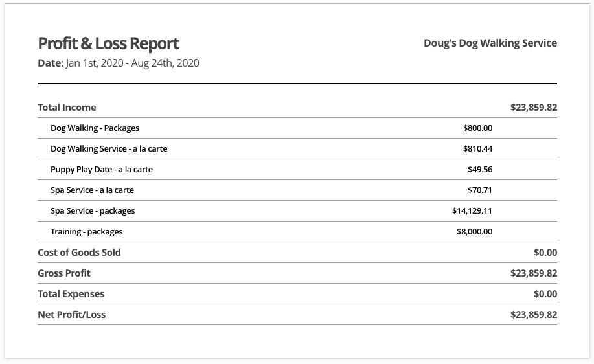594x364 pixels.
Task: Open the Dog Walking Service - a la carte item
Action: point(109,149)
